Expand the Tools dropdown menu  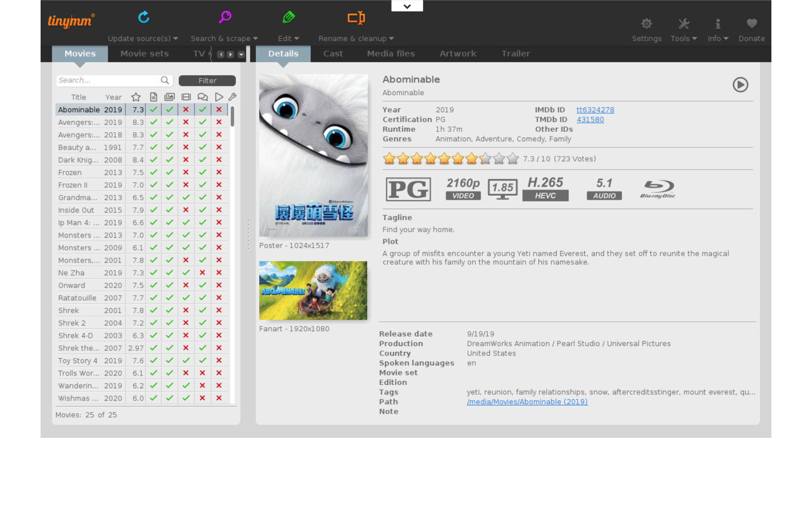[x=684, y=38]
